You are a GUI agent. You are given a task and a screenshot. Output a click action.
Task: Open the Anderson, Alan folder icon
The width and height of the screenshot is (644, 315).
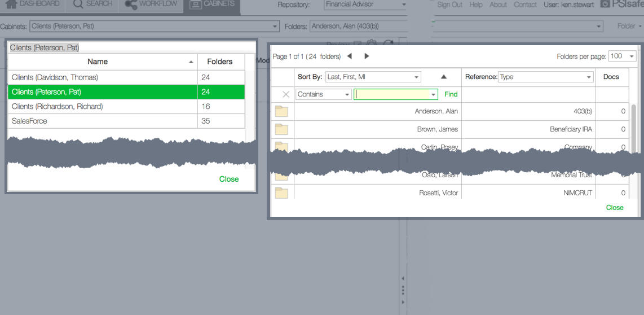tap(281, 111)
